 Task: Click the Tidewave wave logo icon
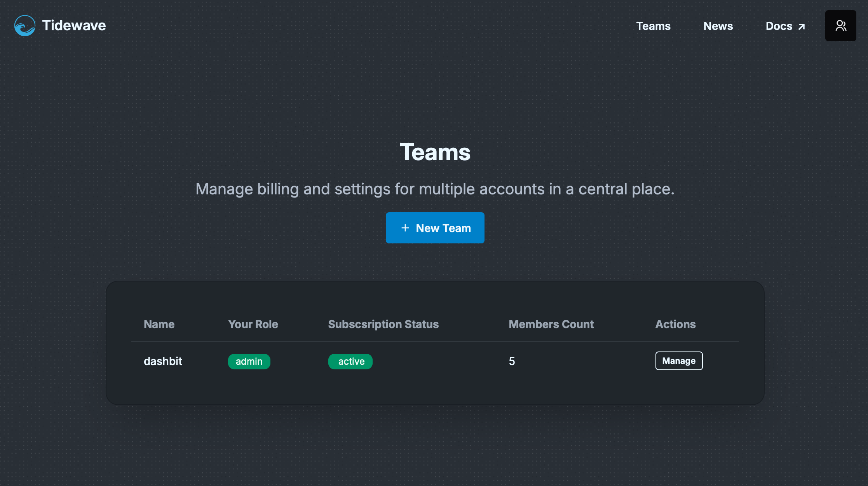(25, 26)
